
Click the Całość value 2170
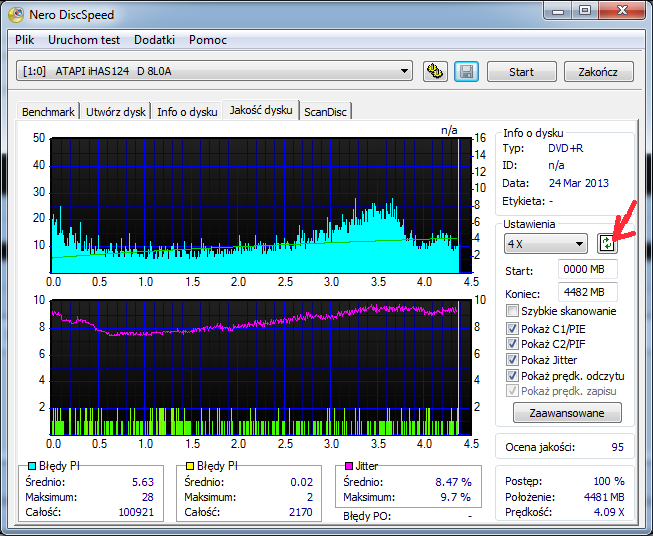300,512
